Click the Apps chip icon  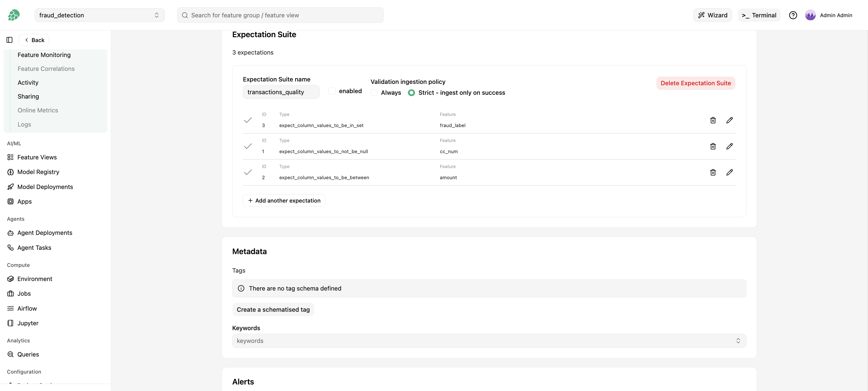click(11, 201)
